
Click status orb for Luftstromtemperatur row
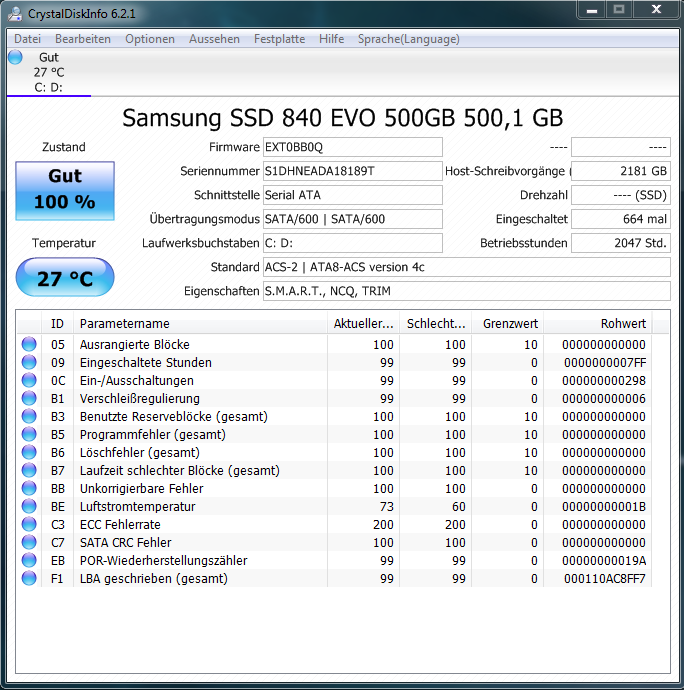(x=29, y=506)
